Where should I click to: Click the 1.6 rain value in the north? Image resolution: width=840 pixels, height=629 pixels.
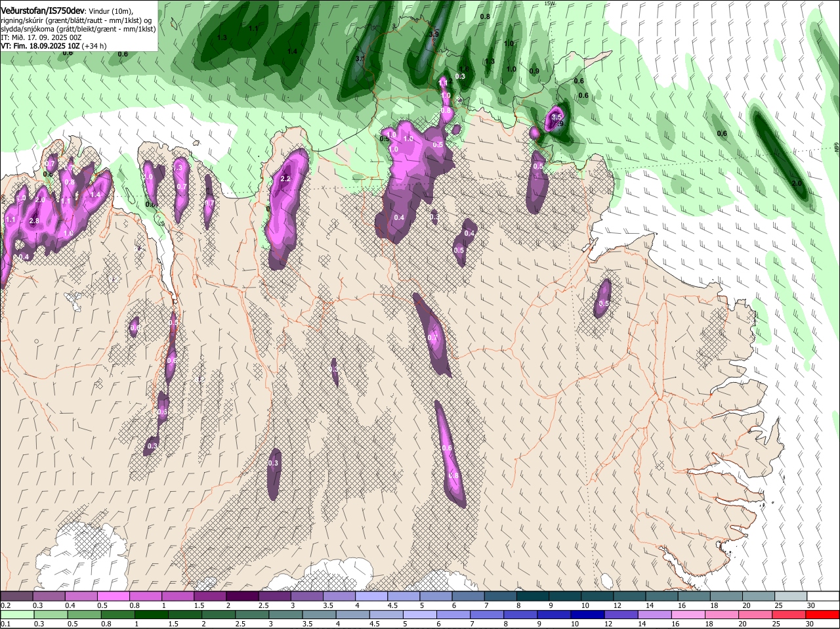point(464,69)
